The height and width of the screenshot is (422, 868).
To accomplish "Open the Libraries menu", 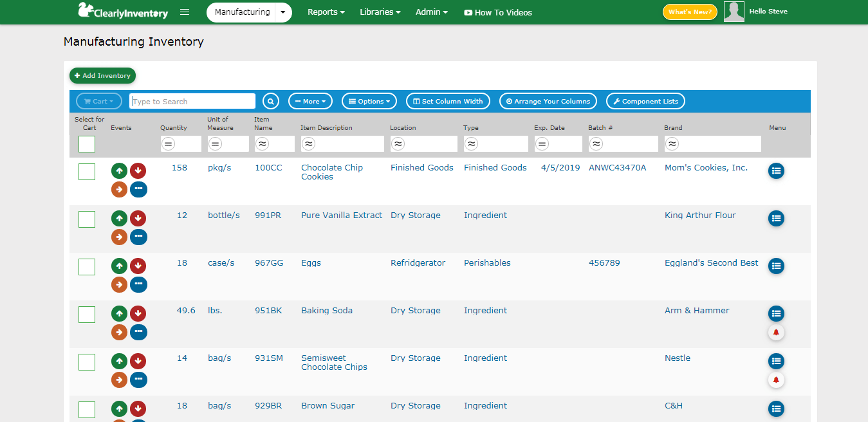I will (380, 12).
